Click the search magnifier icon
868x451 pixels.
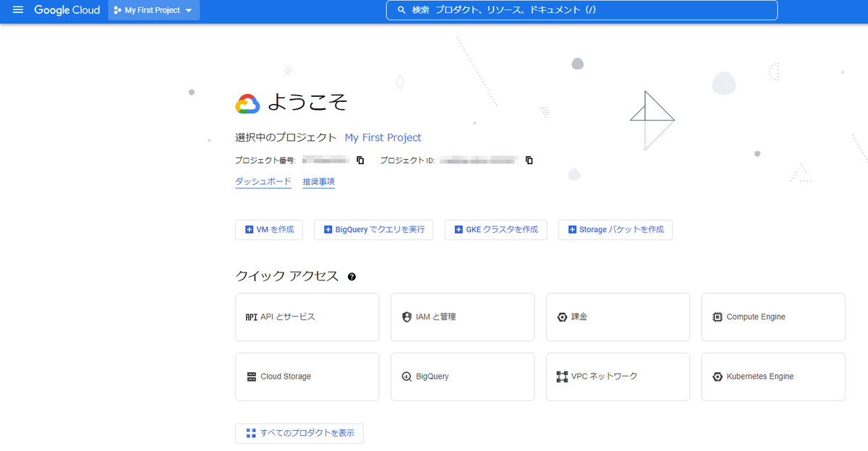pyautogui.click(x=401, y=10)
